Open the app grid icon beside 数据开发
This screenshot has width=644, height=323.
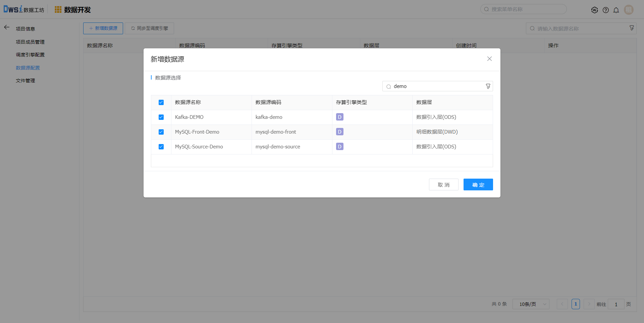click(x=58, y=10)
